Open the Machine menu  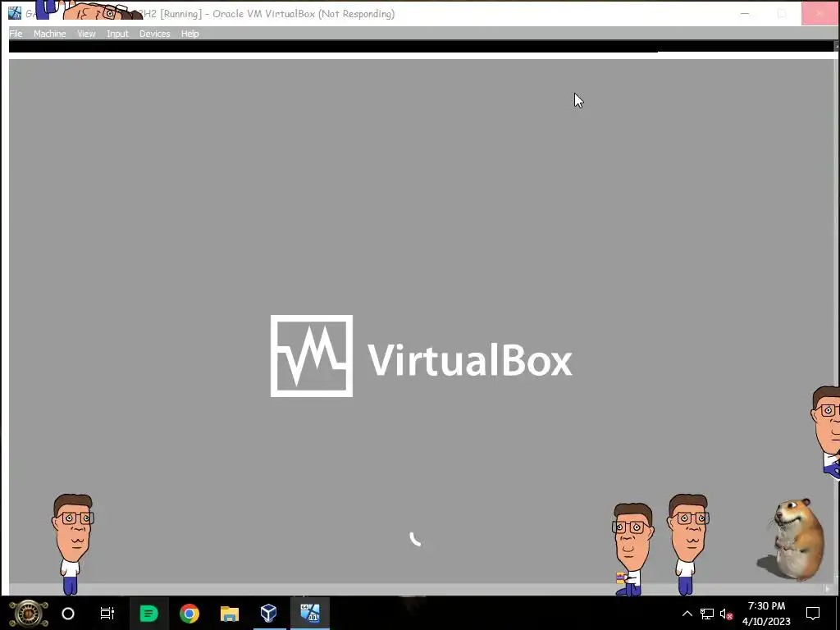50,34
